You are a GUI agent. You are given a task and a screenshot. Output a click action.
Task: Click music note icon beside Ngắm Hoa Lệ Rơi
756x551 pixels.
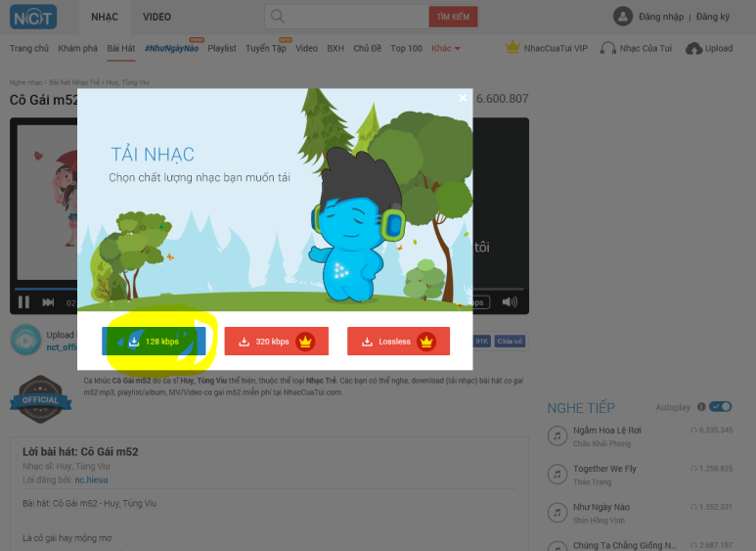click(556, 436)
